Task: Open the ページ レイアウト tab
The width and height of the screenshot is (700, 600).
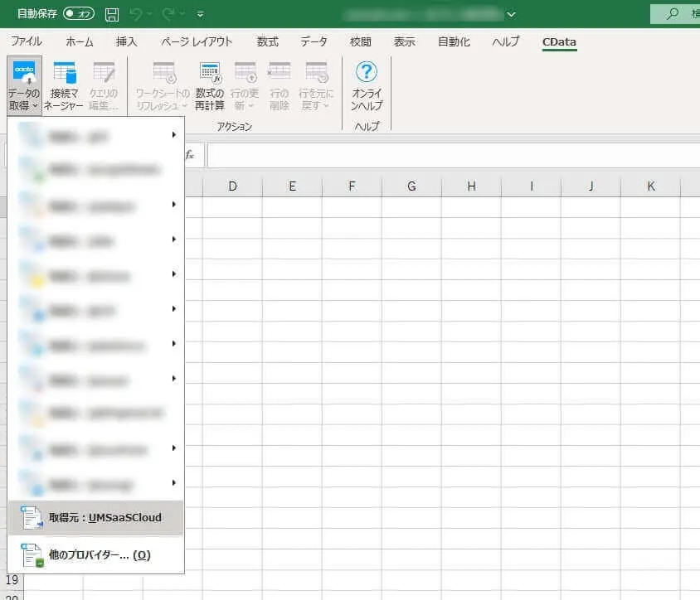Action: pyautogui.click(x=197, y=41)
